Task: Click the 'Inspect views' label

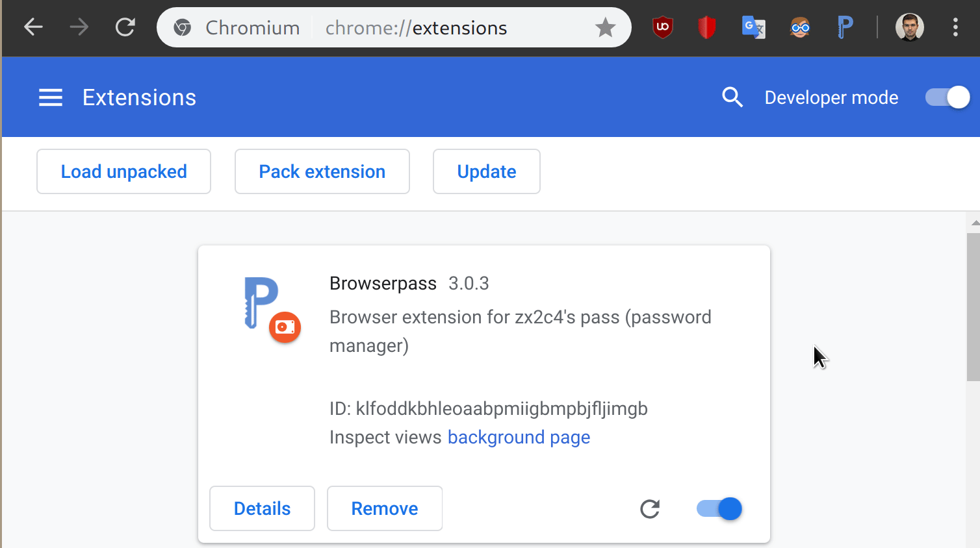Action: click(385, 437)
